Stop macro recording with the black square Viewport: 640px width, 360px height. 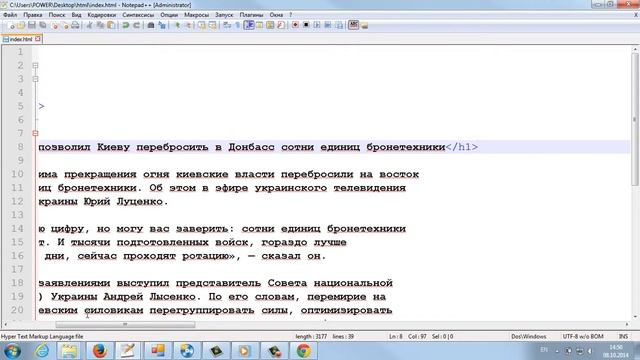coord(306,25)
